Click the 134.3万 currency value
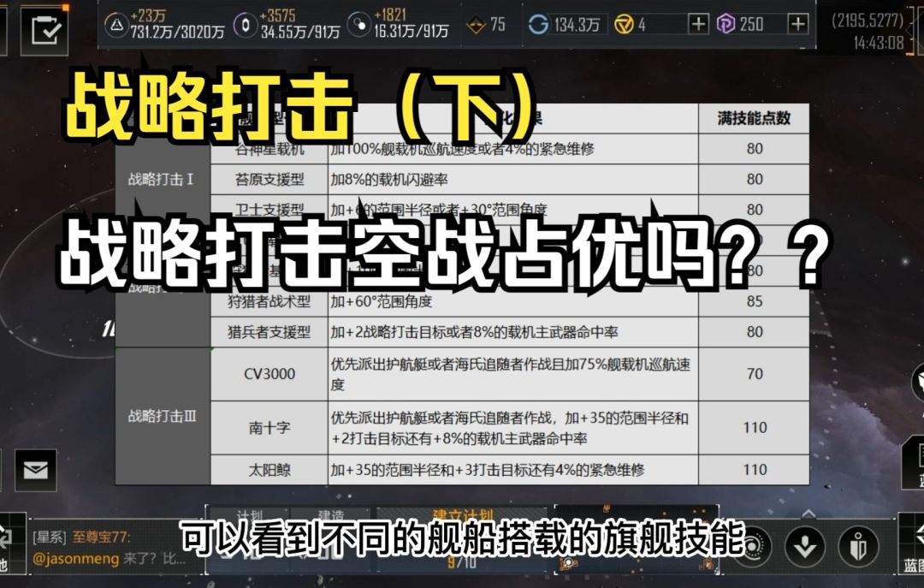The width and height of the screenshot is (924, 588). pyautogui.click(x=577, y=25)
